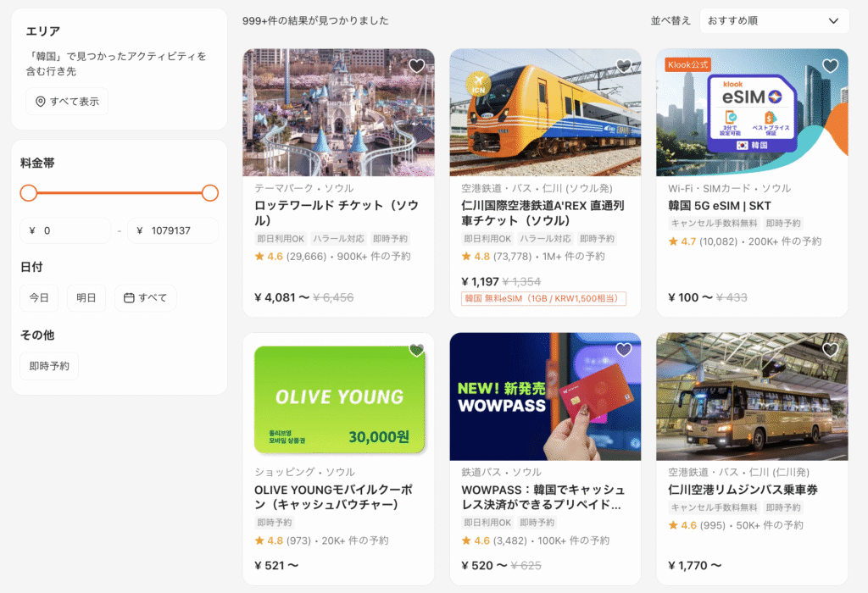Click すべて表示 area button
The height and width of the screenshot is (593, 868).
pos(67,101)
